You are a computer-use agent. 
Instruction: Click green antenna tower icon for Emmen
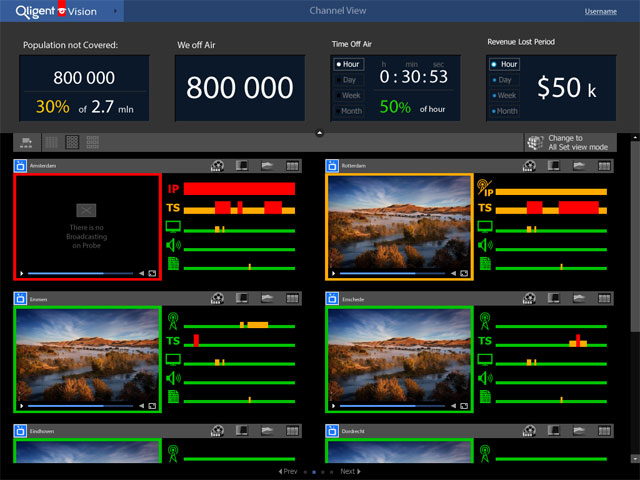coord(173,321)
